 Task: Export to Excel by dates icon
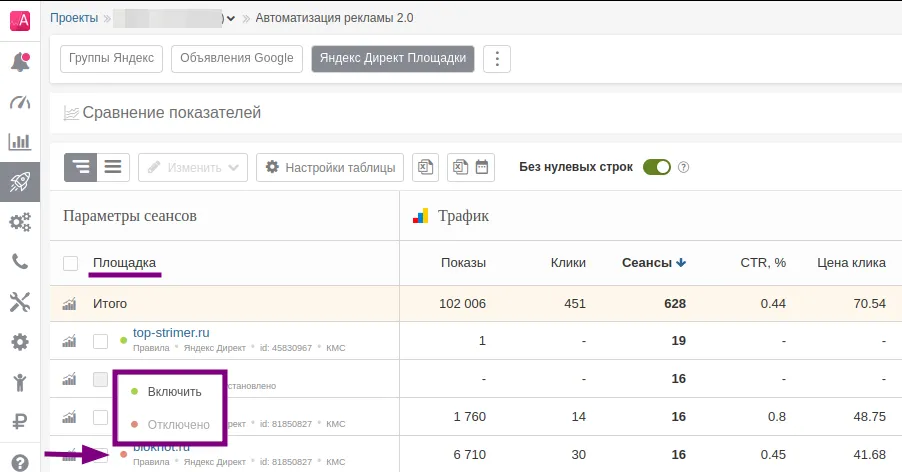[471, 167]
